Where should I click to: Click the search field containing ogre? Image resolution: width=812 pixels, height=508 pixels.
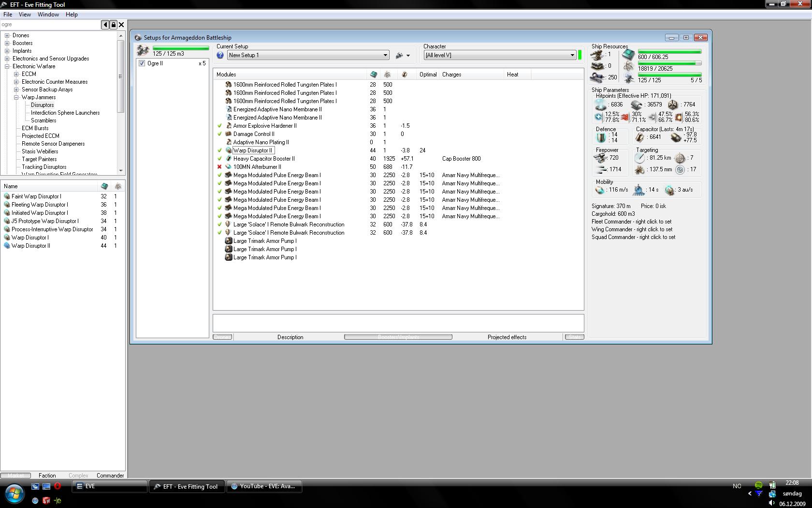click(50, 25)
